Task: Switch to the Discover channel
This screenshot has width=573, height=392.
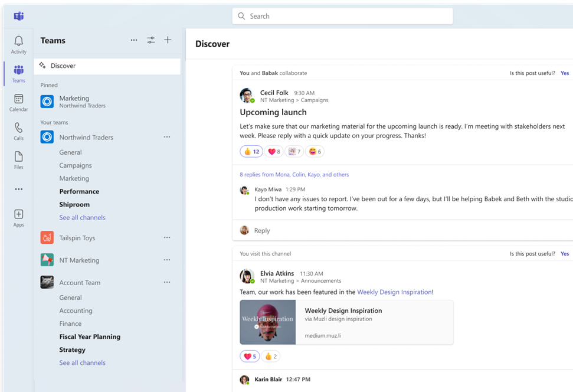Action: click(x=63, y=66)
